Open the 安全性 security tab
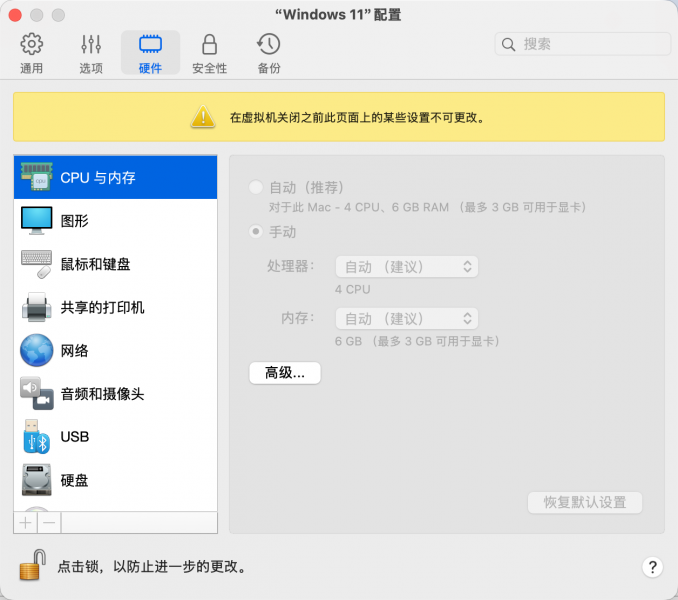The height and width of the screenshot is (600, 678). tap(209, 53)
